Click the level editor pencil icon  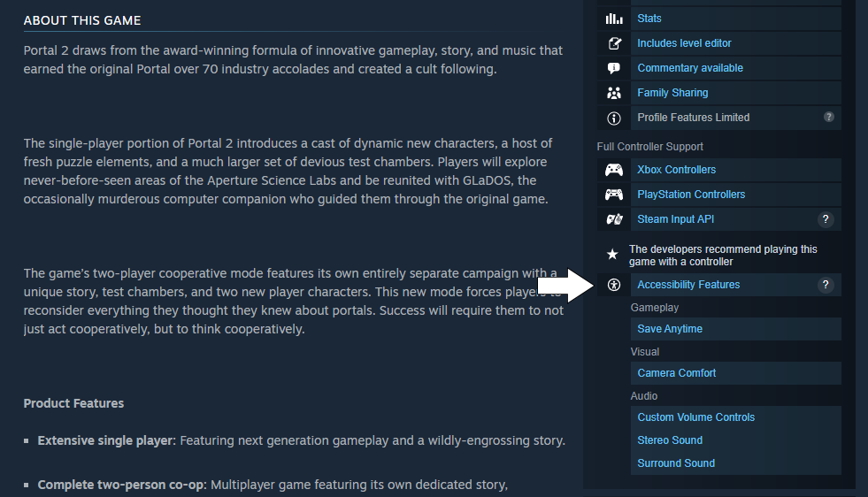click(x=614, y=43)
